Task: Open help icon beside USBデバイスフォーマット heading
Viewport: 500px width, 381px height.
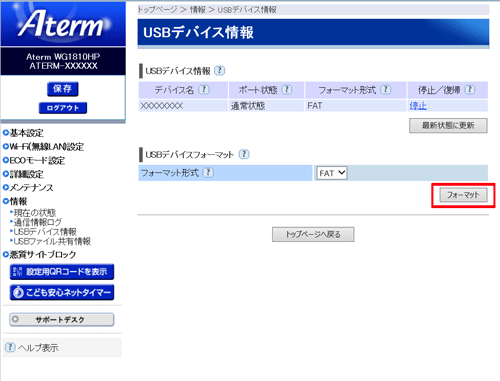Action: (244, 154)
